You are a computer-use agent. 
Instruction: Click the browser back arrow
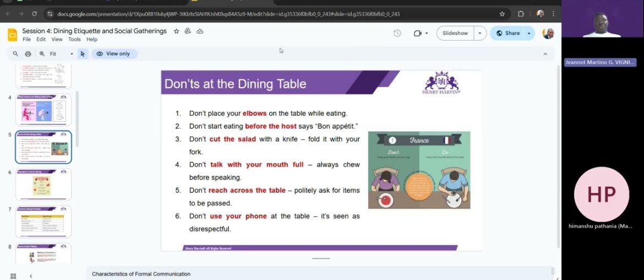(x=8, y=14)
